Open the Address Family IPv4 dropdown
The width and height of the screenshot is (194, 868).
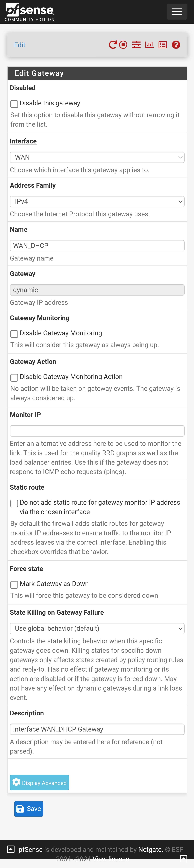pos(97,202)
